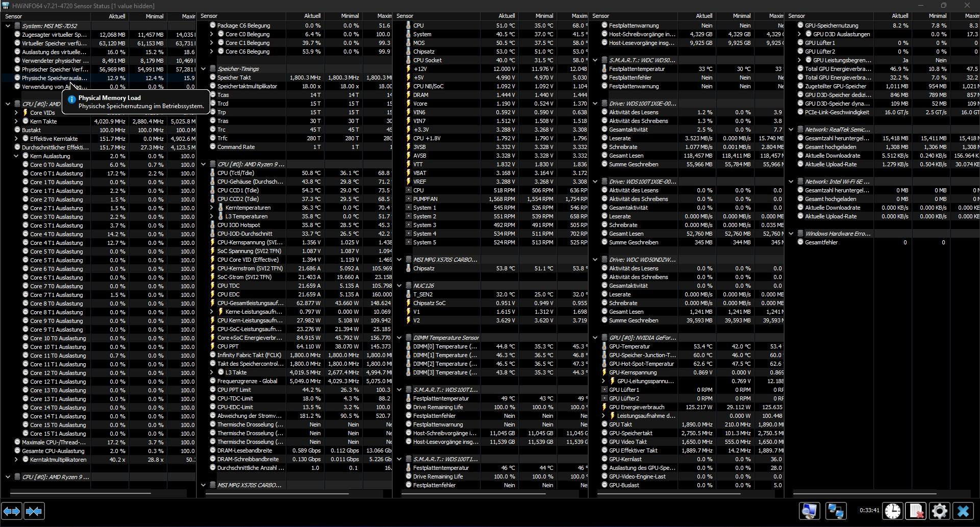The height and width of the screenshot is (527, 980).
Task: Click the fan icon beside GPU Lüfter1 RPM row
Action: [x=605, y=390]
